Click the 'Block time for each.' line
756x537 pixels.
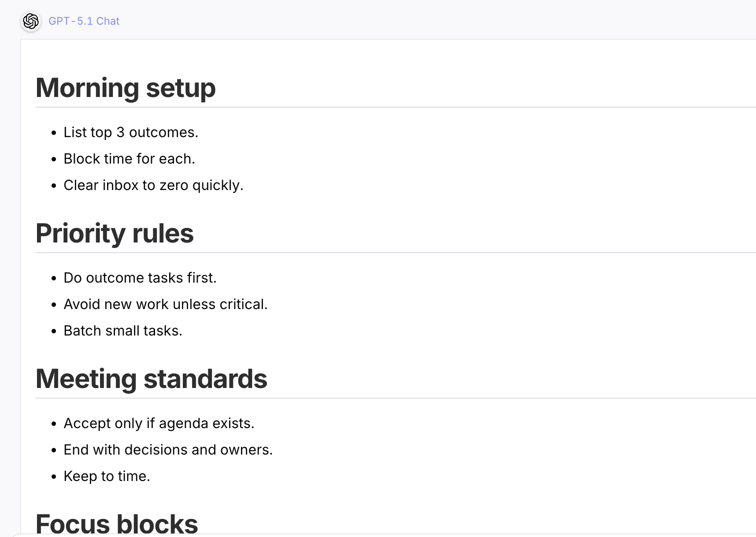coord(129,159)
